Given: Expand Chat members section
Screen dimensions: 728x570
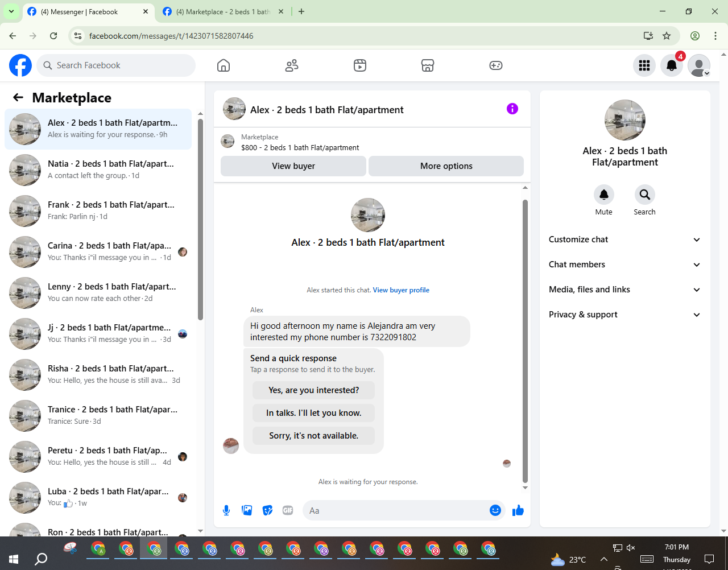Looking at the screenshot, I should click(624, 265).
